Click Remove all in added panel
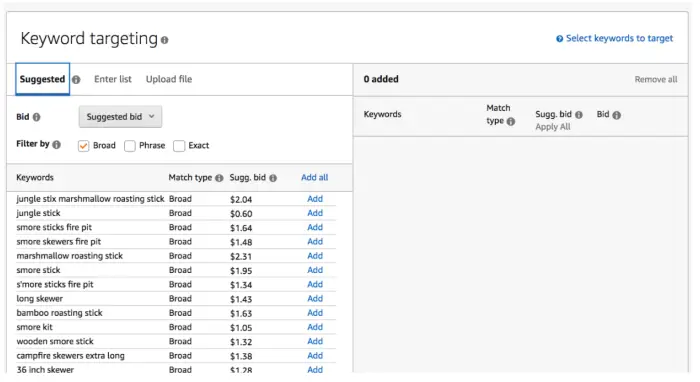The width and height of the screenshot is (700, 382). coord(656,79)
